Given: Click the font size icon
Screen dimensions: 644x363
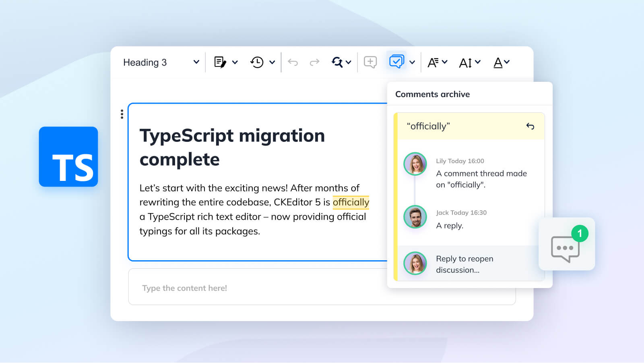Looking at the screenshot, I should point(465,63).
